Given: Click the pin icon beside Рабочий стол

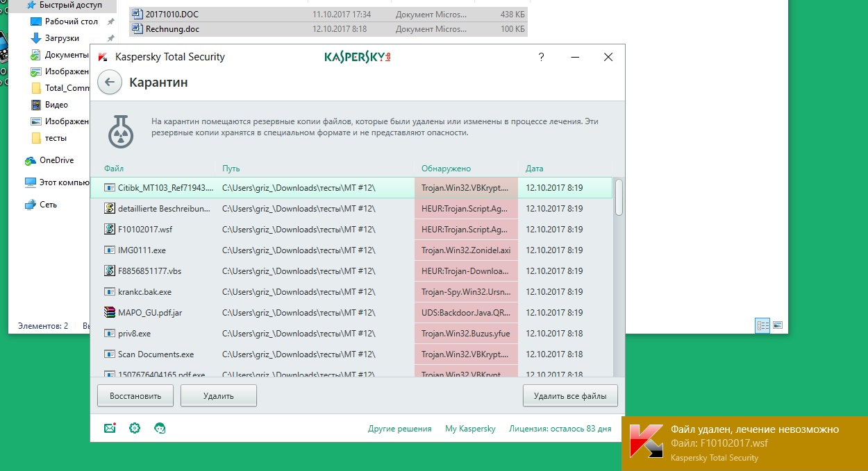Looking at the screenshot, I should point(111,22).
